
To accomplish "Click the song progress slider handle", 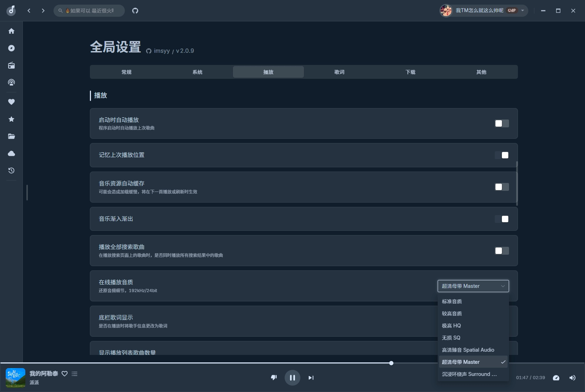I will [x=391, y=363].
